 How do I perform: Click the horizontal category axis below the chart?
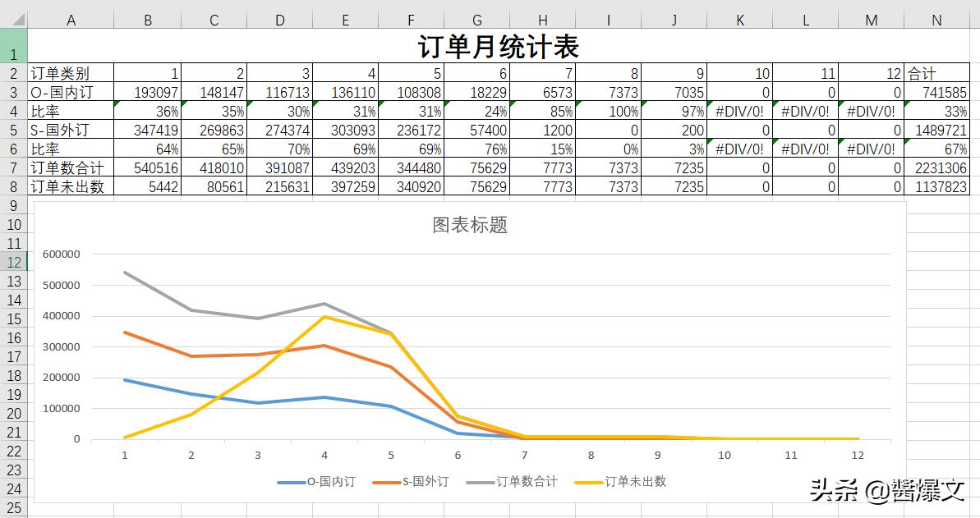[x=493, y=454]
